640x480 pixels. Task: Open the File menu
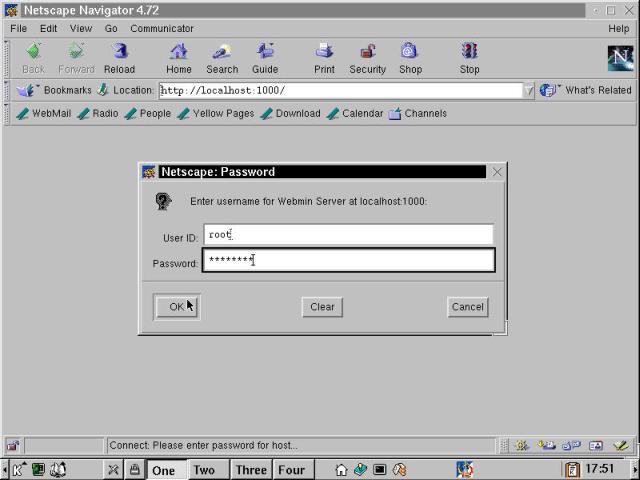click(18, 29)
